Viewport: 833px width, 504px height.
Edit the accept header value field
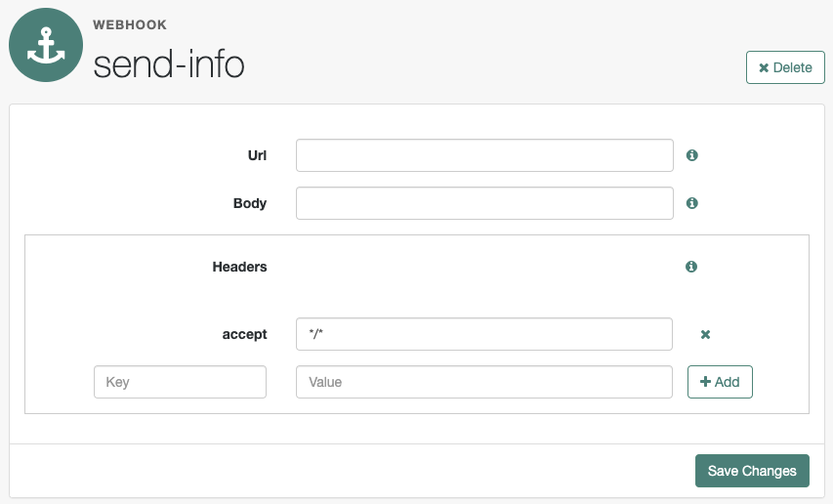click(484, 334)
